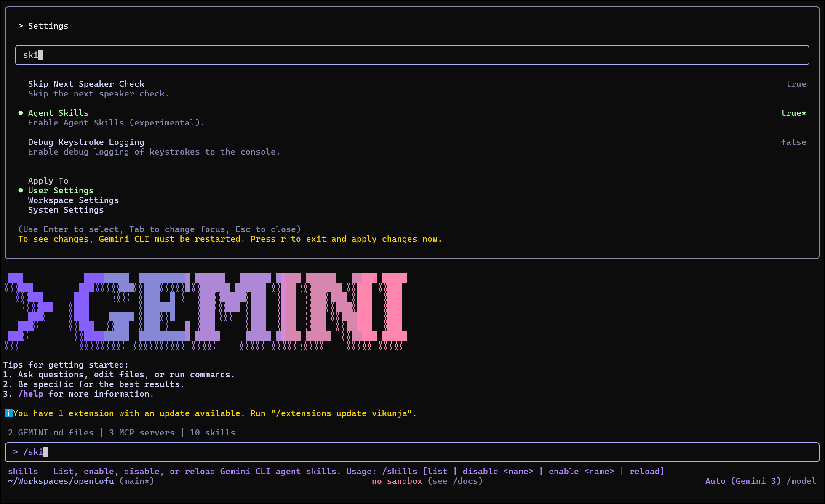Choose the skills command suggestion
Viewport: 825px width, 504px height.
tap(23, 471)
